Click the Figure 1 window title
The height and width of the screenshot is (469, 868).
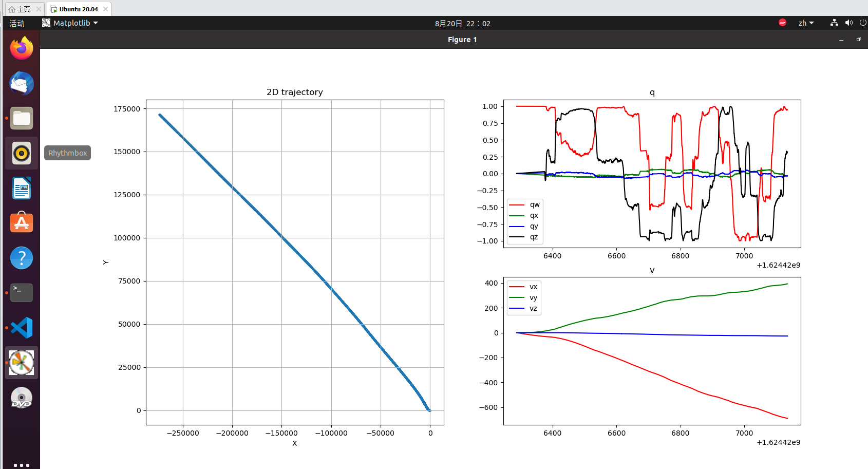tap(462, 40)
